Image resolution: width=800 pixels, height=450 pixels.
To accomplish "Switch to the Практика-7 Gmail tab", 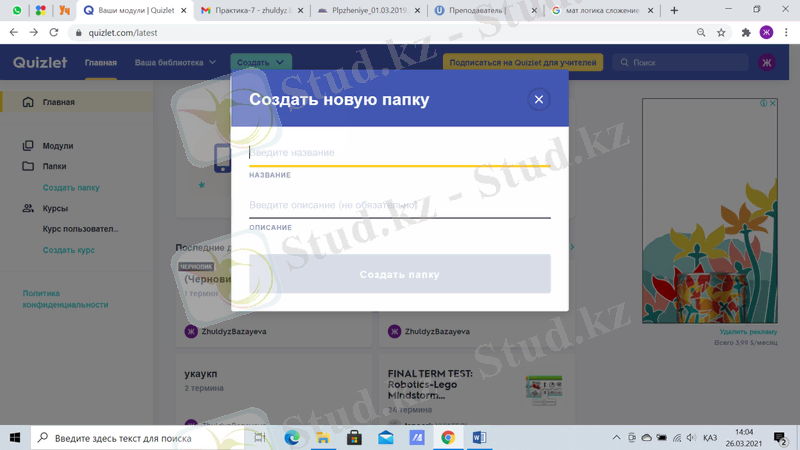I will tap(252, 10).
